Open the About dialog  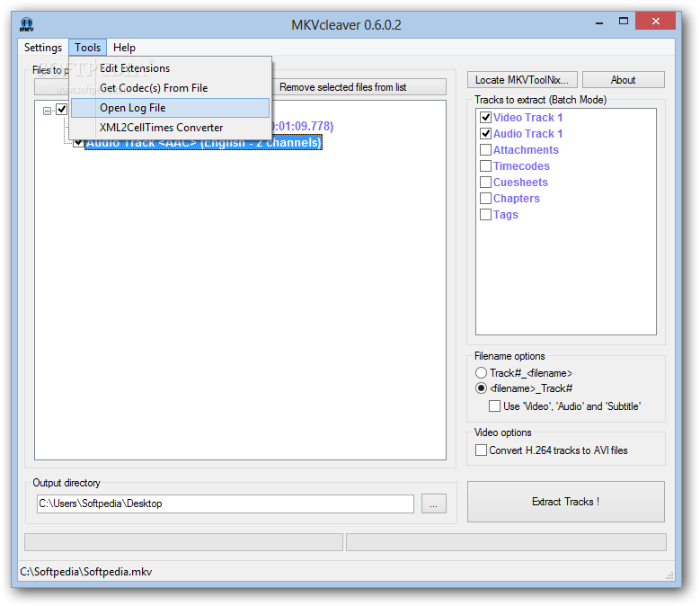[x=624, y=80]
